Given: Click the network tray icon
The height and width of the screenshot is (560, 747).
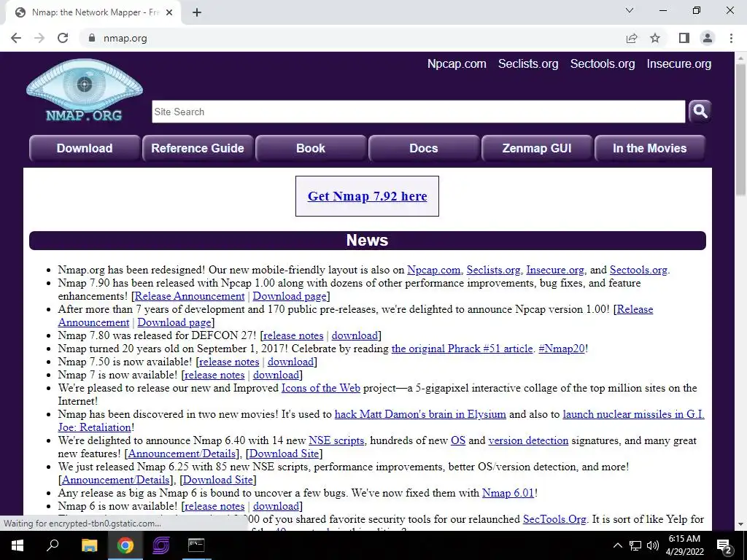Looking at the screenshot, I should tap(635, 545).
